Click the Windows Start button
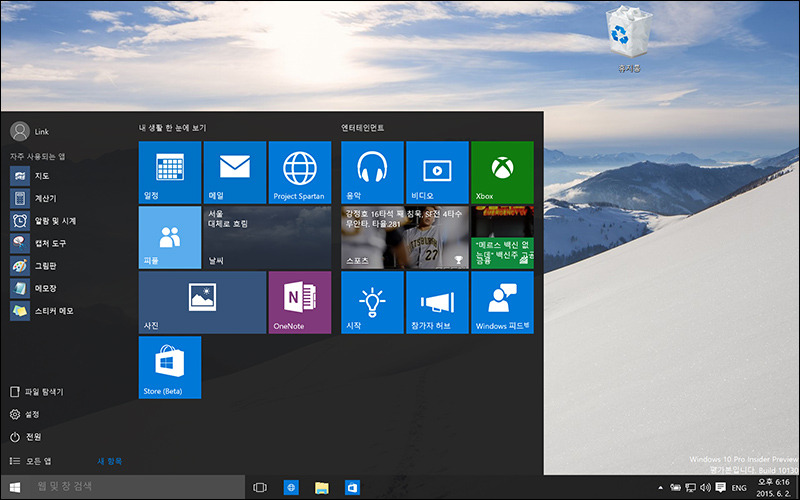Viewport: 800px width, 500px height. (x=15, y=487)
